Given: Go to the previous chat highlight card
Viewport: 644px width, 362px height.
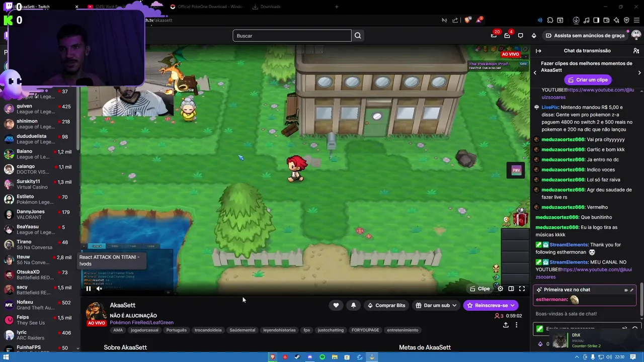Looking at the screenshot, I should click(535, 73).
